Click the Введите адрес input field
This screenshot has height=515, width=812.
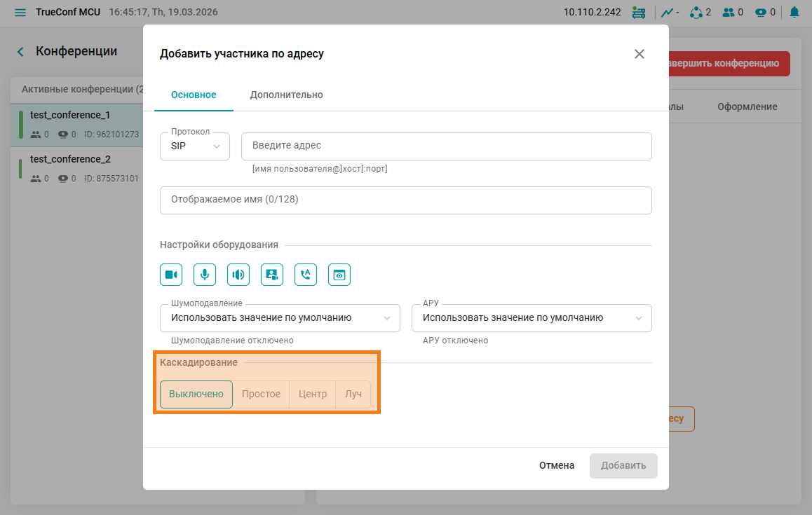tap(446, 146)
